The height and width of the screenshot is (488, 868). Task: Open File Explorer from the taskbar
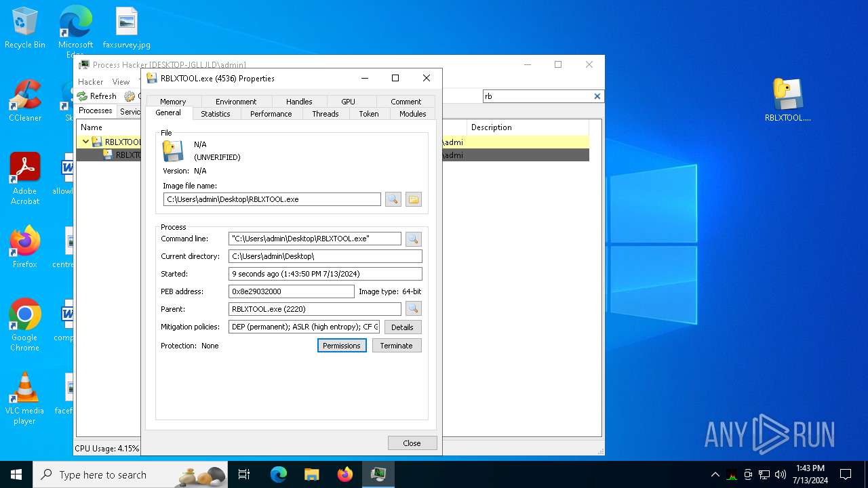coord(311,474)
